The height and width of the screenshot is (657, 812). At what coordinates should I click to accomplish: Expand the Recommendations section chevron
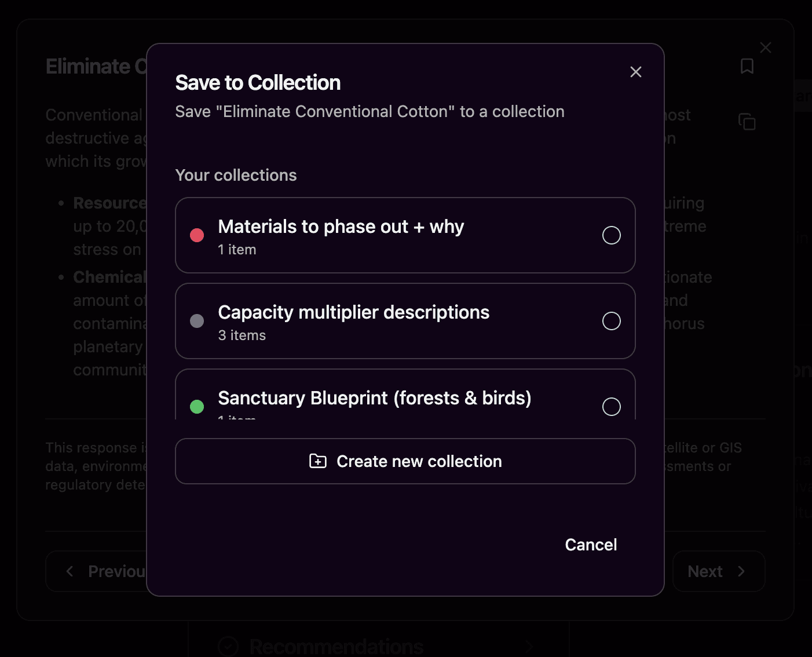pos(529,647)
